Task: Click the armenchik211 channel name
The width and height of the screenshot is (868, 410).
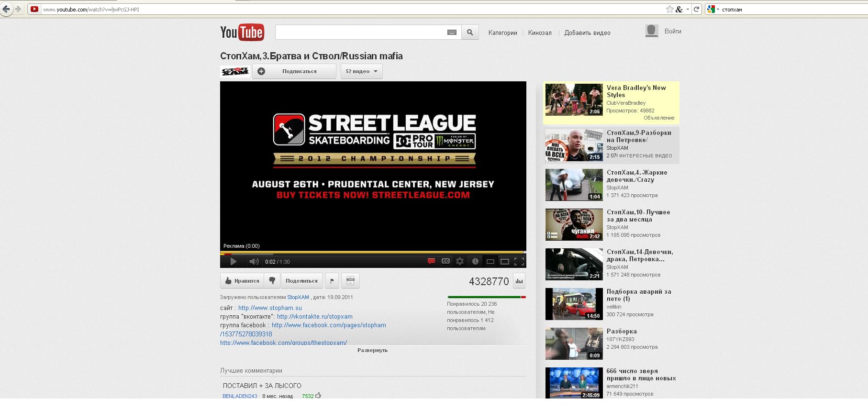Action: click(622, 386)
